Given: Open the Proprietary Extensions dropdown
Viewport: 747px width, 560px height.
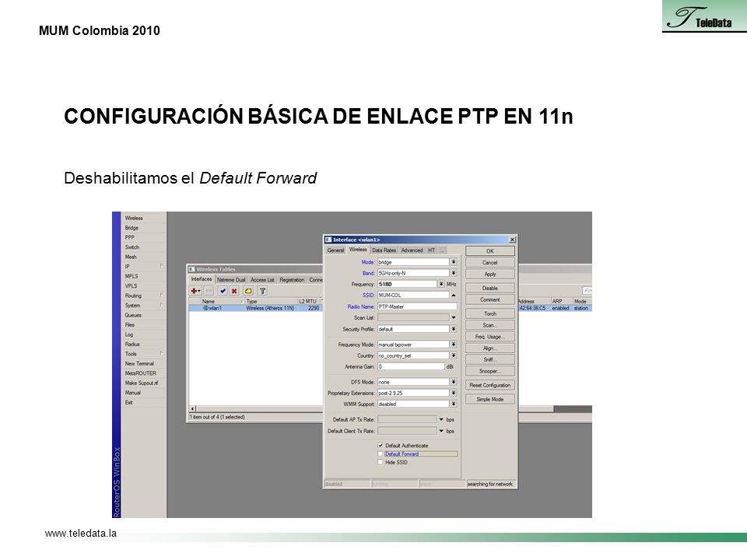Looking at the screenshot, I should tap(454, 393).
